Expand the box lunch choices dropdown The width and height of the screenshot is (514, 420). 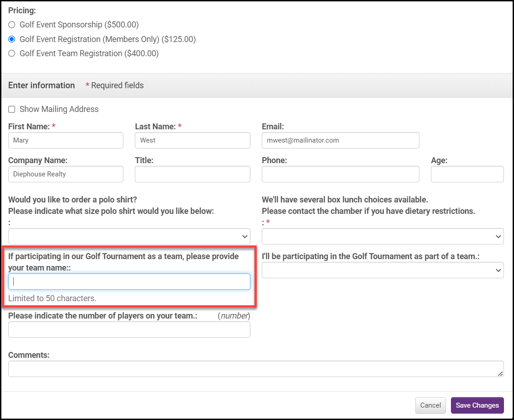[x=382, y=236]
